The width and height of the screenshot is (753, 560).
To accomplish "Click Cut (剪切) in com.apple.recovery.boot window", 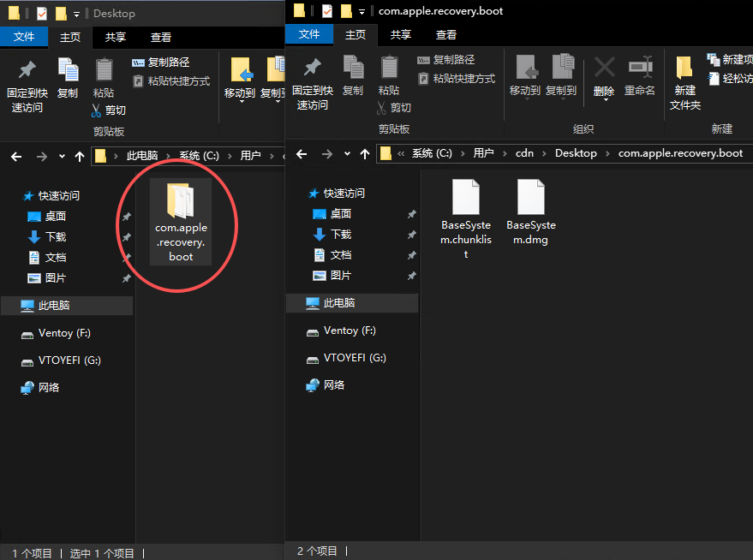I will pos(394,108).
